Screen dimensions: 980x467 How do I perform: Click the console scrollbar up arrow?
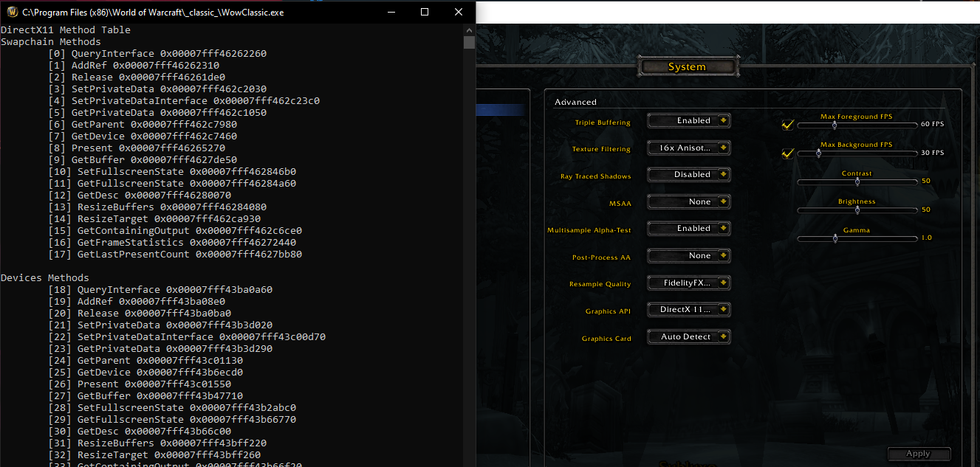pyautogui.click(x=469, y=30)
